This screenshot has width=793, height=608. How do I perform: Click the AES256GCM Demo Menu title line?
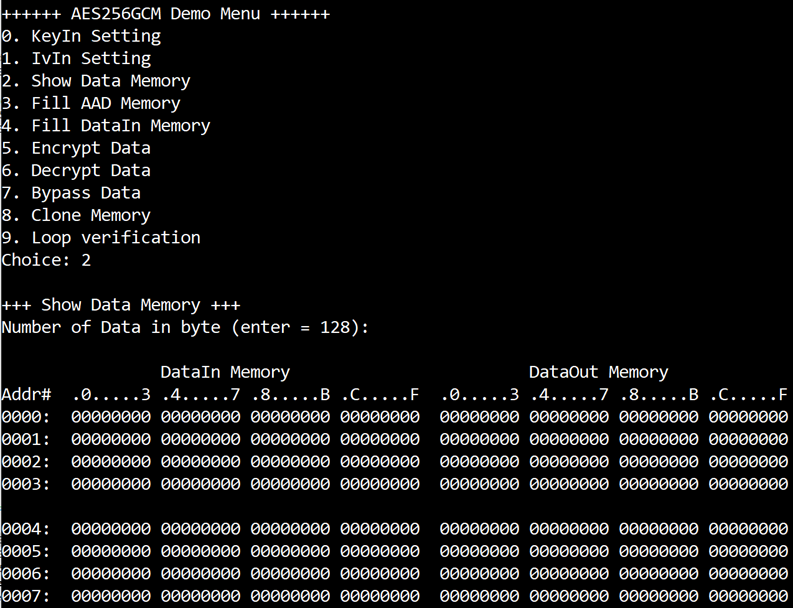(x=166, y=14)
